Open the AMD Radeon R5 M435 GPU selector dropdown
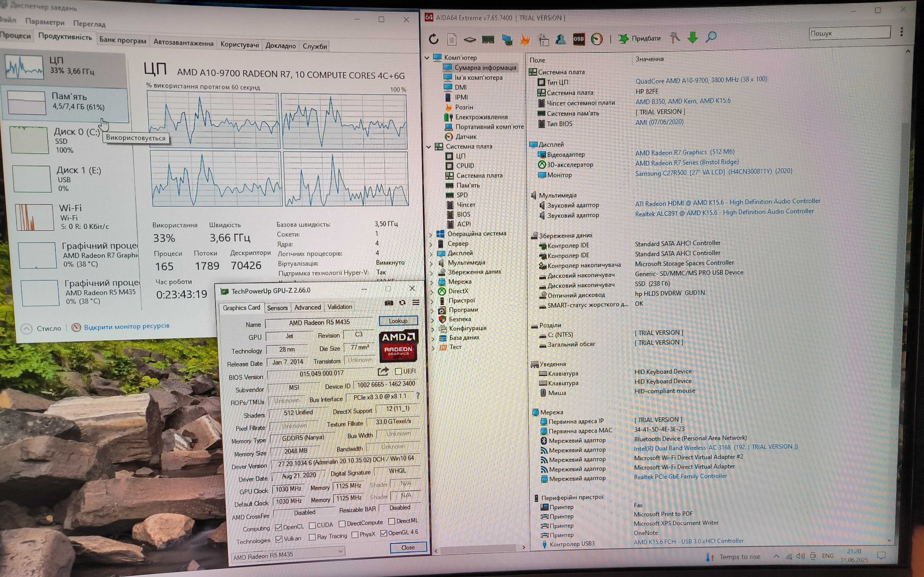Screen dimensions: 924x577 click(288, 554)
